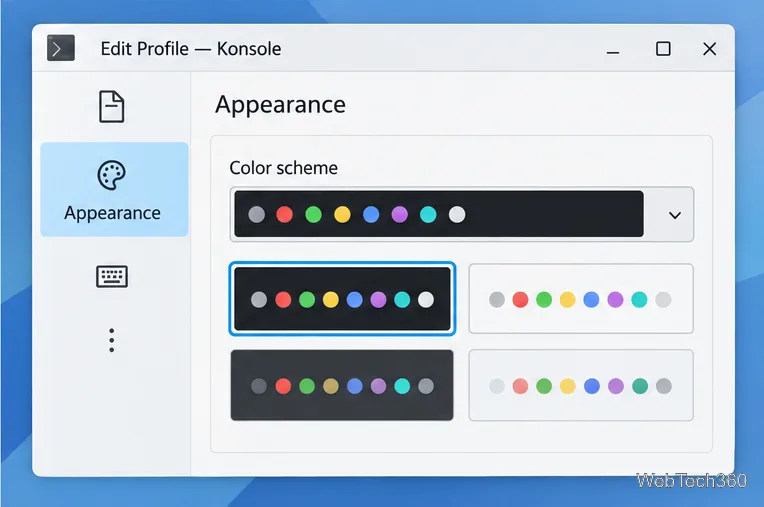Open the General page document icon in sidebar

[112, 106]
